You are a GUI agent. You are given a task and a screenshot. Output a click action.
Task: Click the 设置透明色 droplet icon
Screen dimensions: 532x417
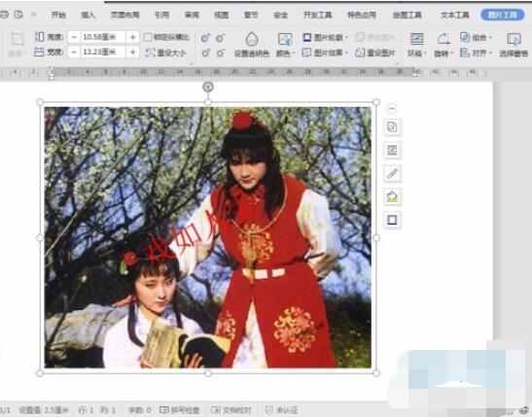(252, 39)
